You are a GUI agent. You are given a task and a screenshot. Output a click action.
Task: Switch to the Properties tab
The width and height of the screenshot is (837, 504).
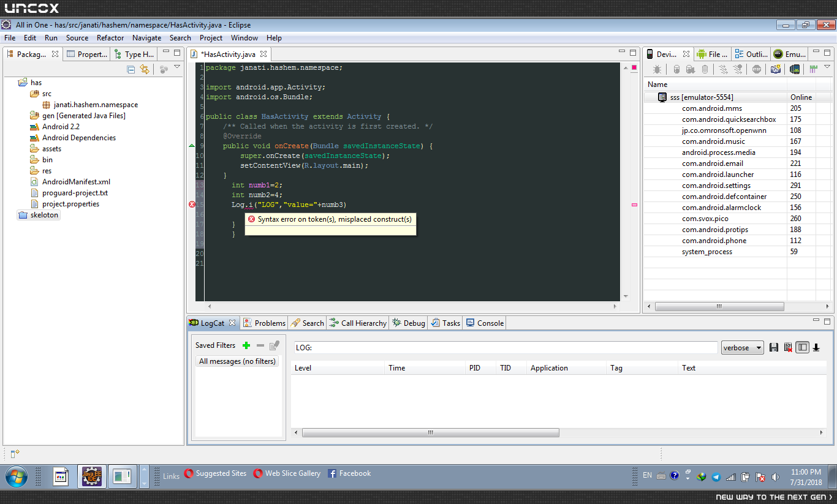87,55
